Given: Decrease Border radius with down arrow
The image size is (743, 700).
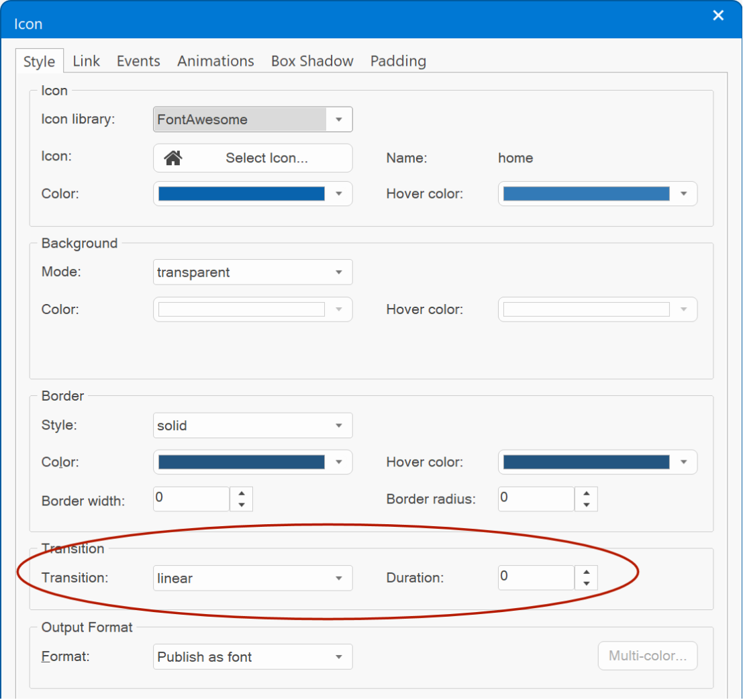Looking at the screenshot, I should coord(587,505).
